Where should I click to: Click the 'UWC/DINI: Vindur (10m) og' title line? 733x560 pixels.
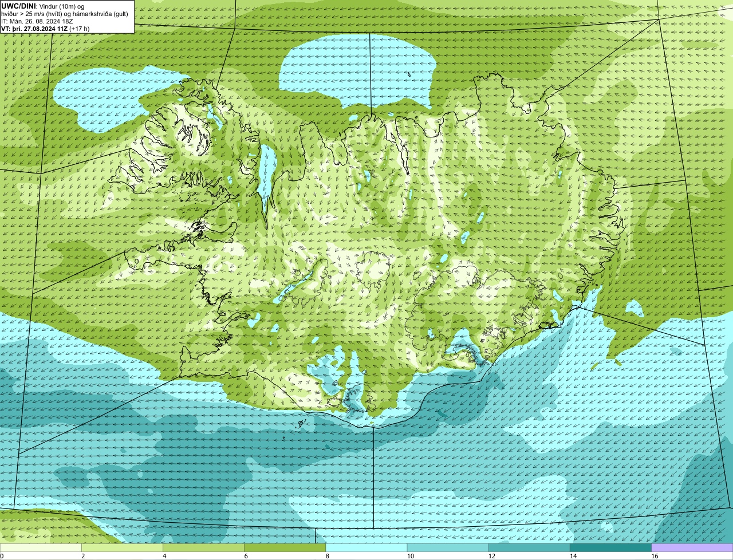coord(43,6)
